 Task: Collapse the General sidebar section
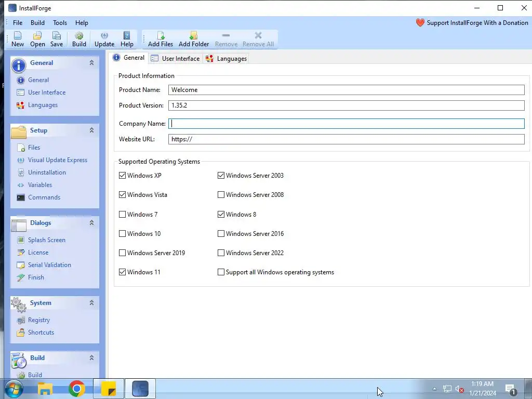tap(91, 63)
